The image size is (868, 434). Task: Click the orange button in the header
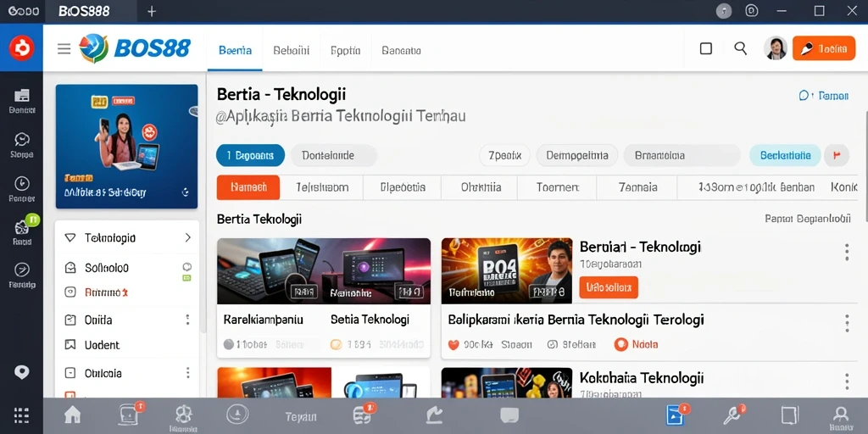point(824,48)
